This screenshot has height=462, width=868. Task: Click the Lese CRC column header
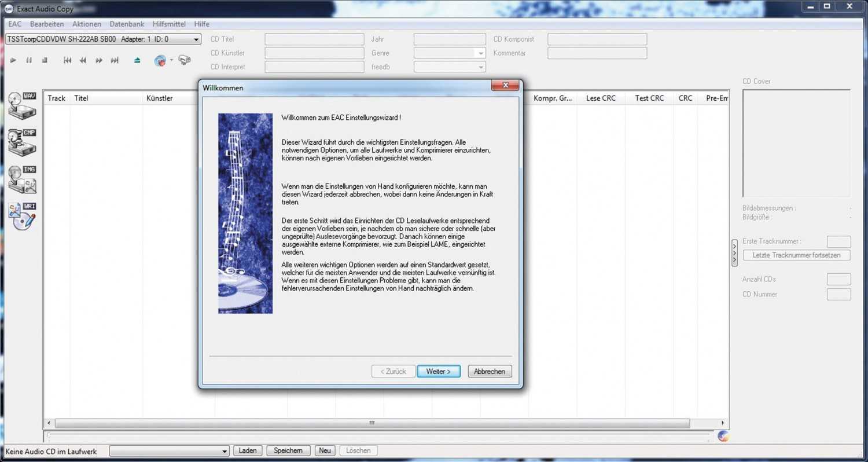(x=601, y=98)
